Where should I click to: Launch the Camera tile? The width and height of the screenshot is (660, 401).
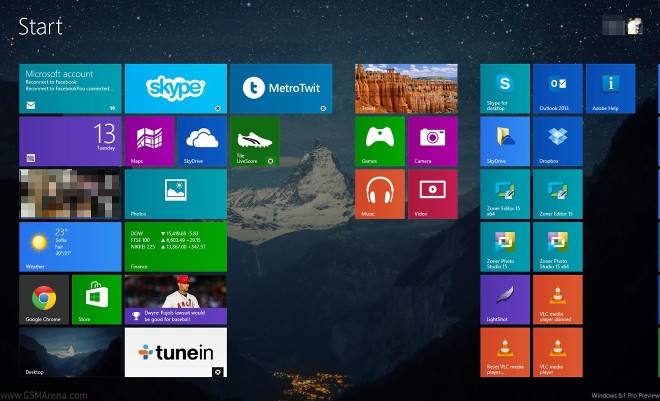[x=433, y=141]
